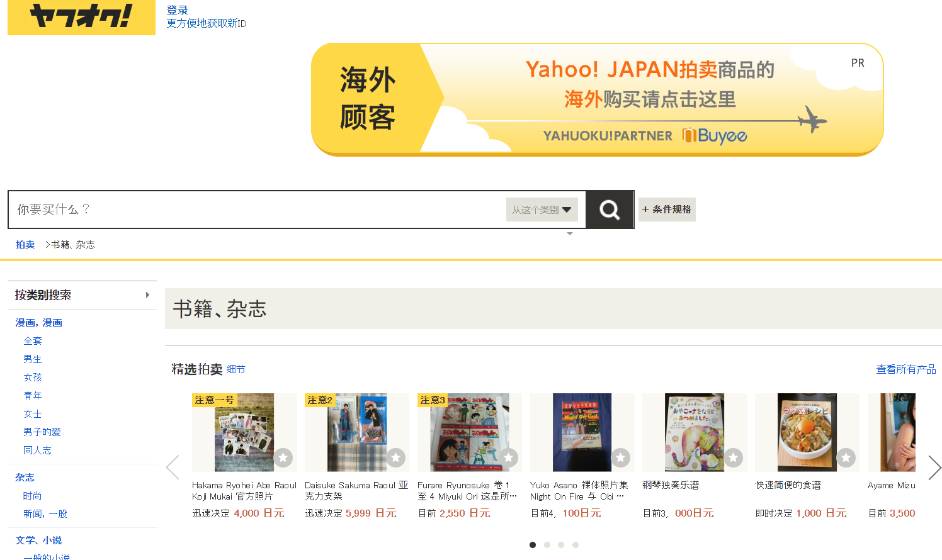Viewport: 942px width, 560px height.
Task: Open the Yahoo Auctions logo homepage
Action: click(x=81, y=17)
